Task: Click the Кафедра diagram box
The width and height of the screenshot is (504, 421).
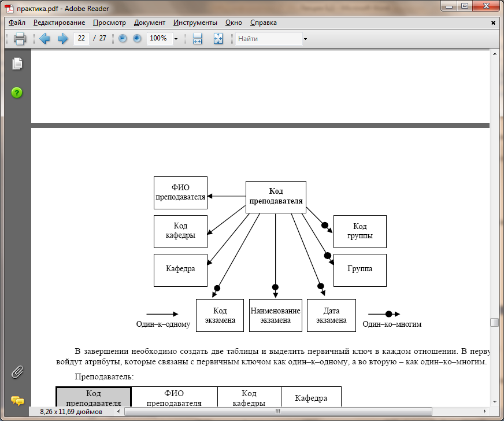Action: [180, 270]
